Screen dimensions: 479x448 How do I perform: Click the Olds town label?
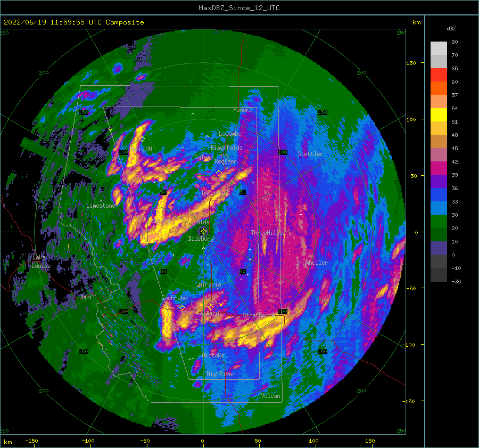(203, 222)
